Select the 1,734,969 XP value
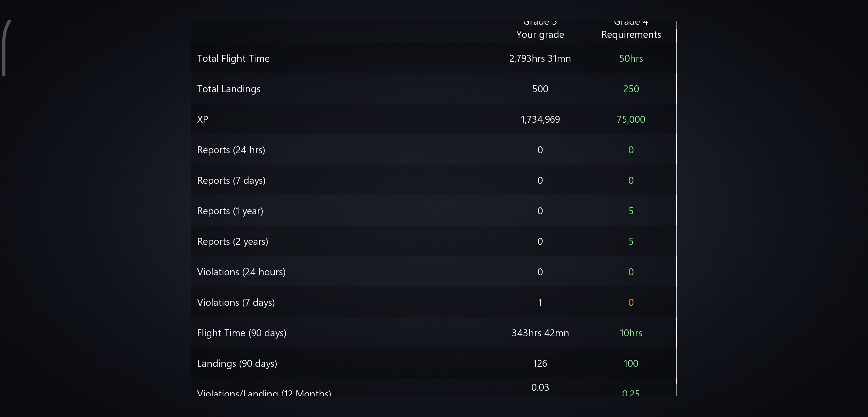Screen dimensions: 868x417 pyautogui.click(x=540, y=119)
